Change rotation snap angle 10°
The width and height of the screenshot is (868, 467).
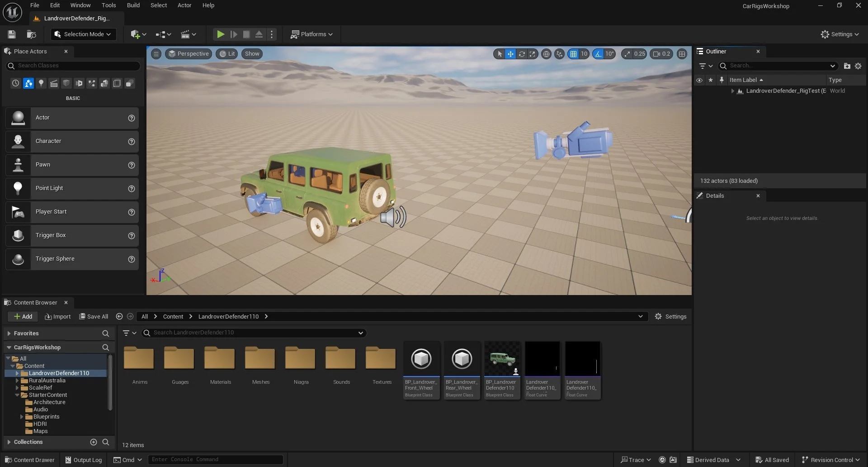609,54
